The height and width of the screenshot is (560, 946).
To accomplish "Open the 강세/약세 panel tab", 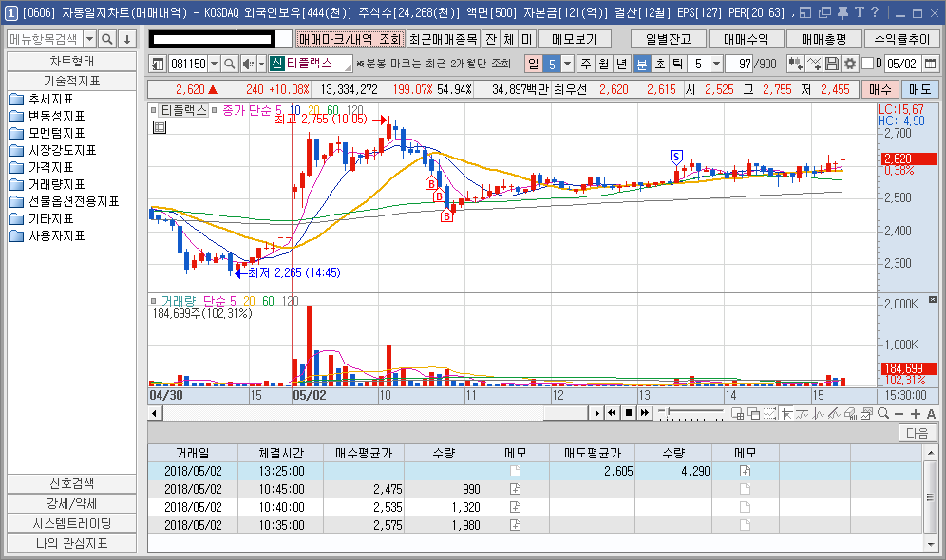I will tap(72, 503).
